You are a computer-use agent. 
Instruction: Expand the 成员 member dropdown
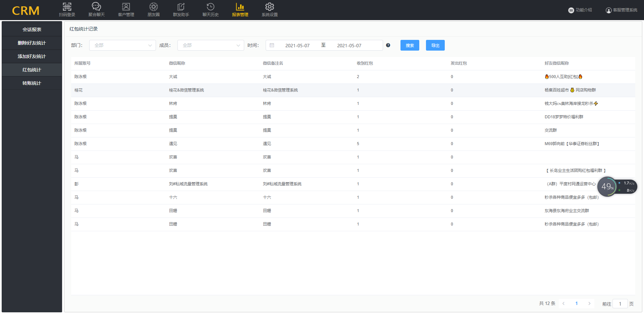coord(211,45)
